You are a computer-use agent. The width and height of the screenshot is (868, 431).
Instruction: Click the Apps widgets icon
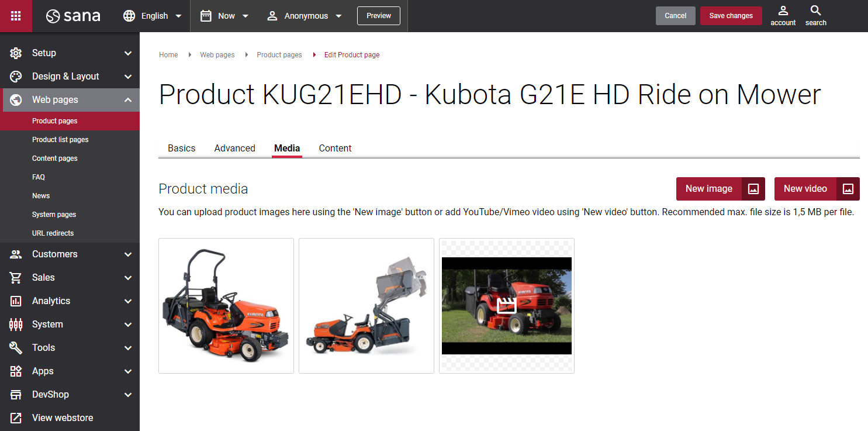click(16, 371)
